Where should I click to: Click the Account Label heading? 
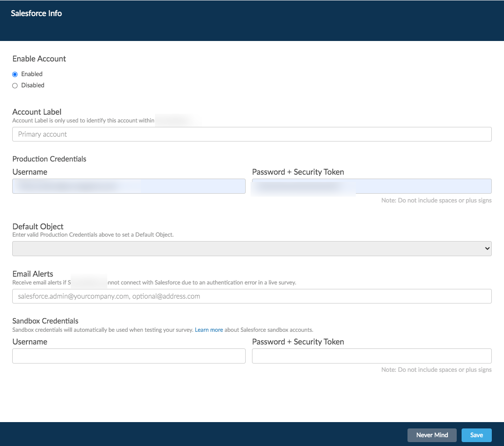(37, 112)
